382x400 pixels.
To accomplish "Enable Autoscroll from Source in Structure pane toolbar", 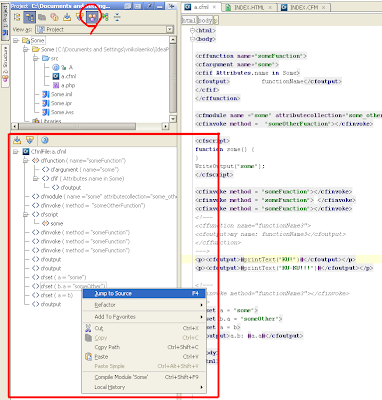I will [30, 140].
